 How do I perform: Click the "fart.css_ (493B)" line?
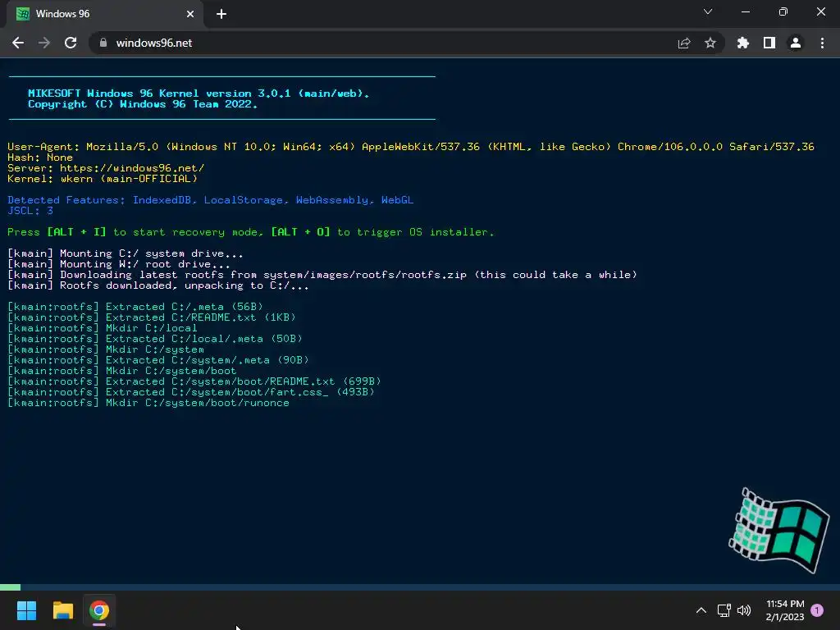coord(191,392)
